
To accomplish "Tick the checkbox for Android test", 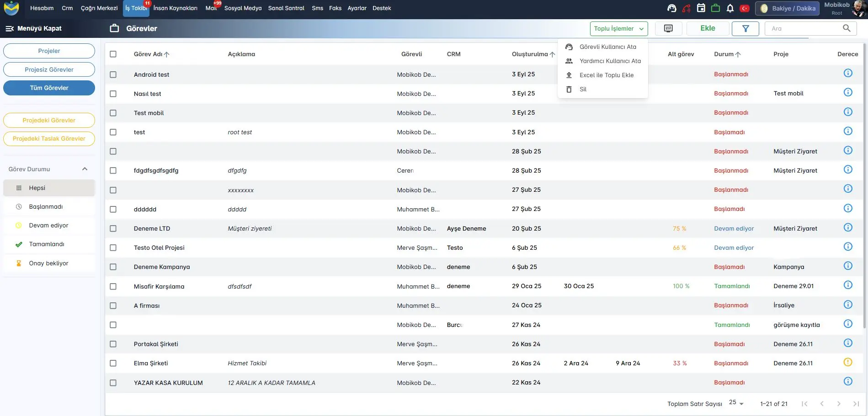I will (x=113, y=74).
